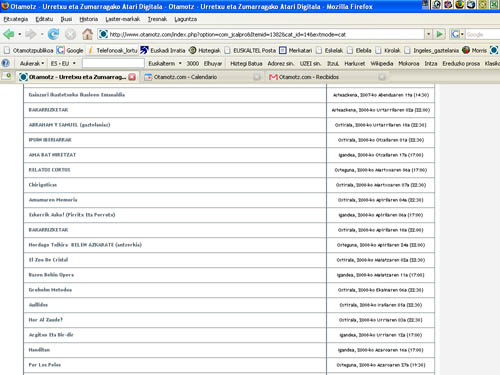
Task: Open the Euskalterm dropdown
Action: pos(165,63)
